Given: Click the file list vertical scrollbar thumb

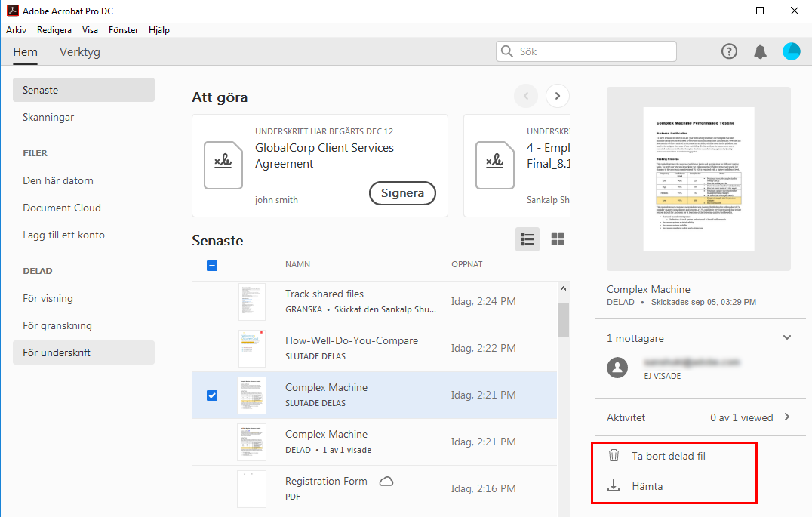Looking at the screenshot, I should click(x=563, y=319).
